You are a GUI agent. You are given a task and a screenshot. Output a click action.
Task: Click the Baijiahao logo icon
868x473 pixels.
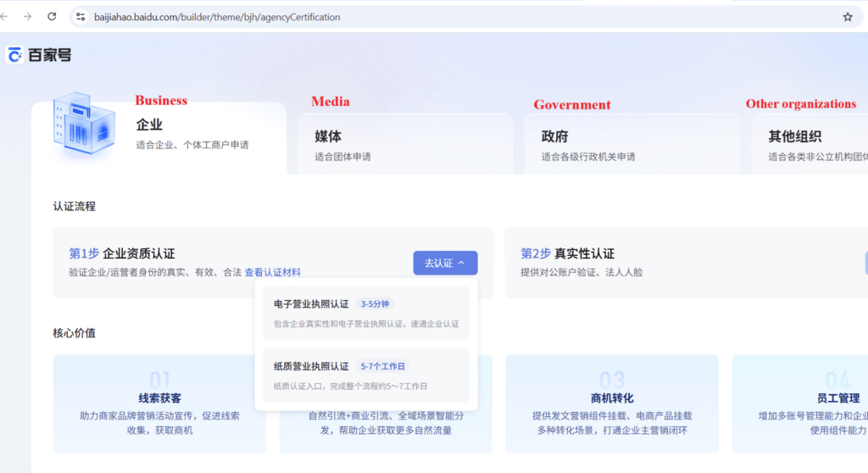(14, 55)
